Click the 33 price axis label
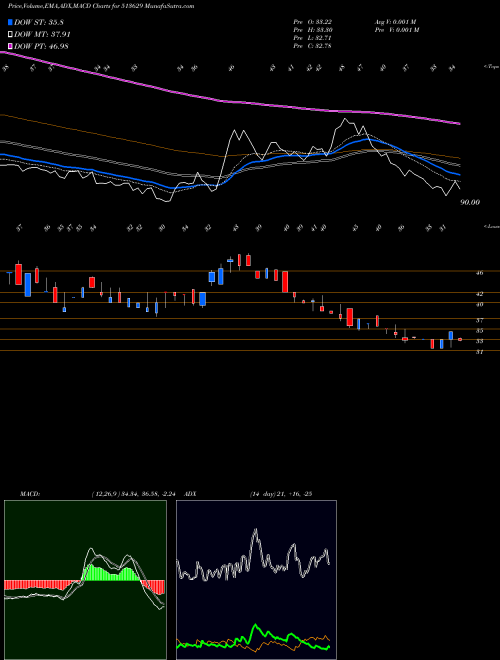Viewport: 500px width, 660px height. (x=479, y=341)
